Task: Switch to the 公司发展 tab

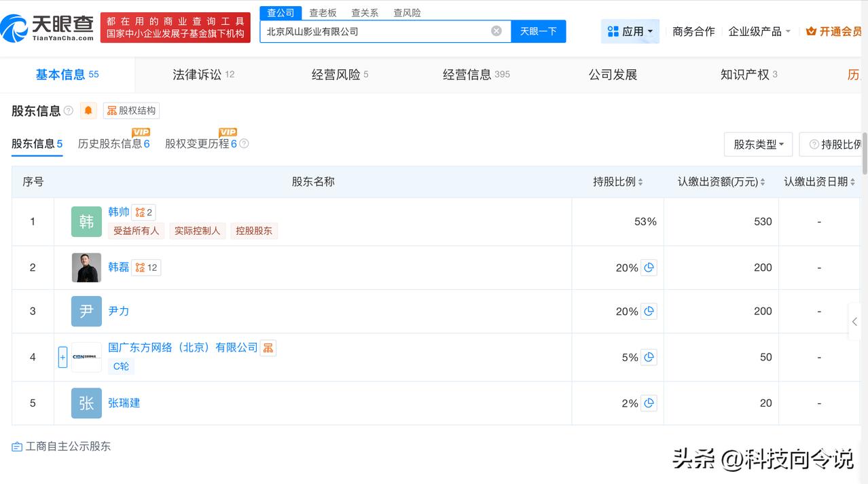Action: tap(613, 75)
